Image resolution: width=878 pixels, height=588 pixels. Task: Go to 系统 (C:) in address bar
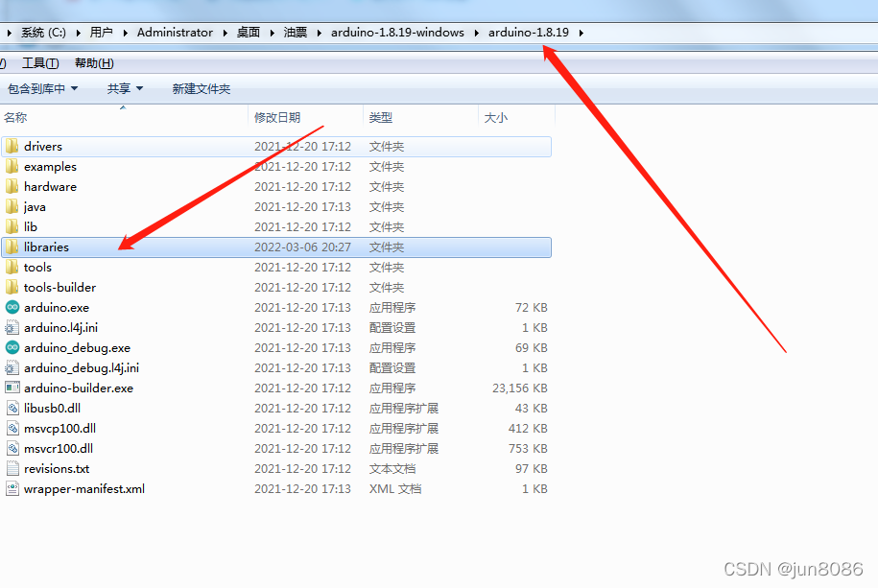pos(43,33)
